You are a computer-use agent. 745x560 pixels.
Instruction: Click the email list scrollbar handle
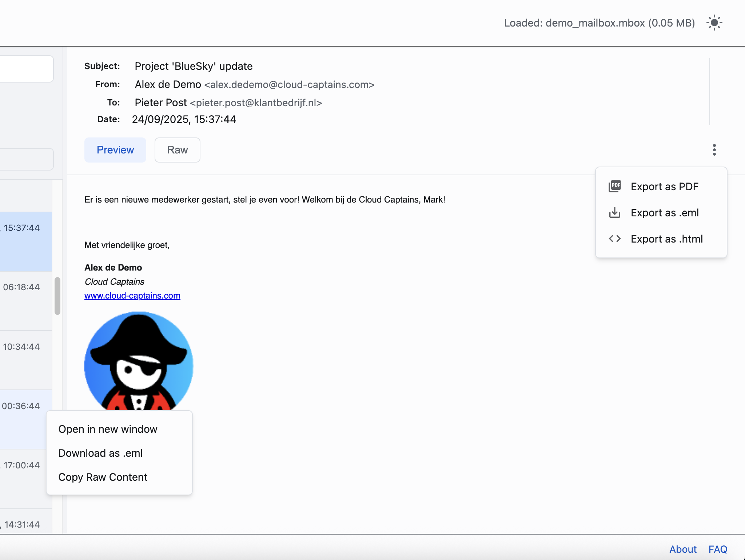point(57,296)
